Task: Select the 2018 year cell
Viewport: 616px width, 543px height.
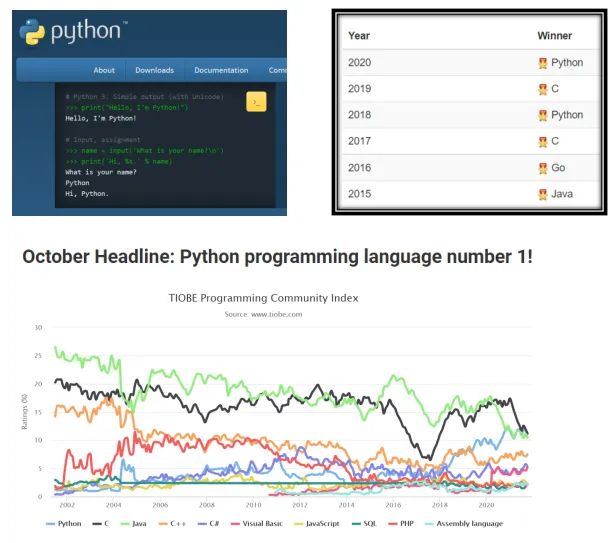Action: pyautogui.click(x=359, y=115)
